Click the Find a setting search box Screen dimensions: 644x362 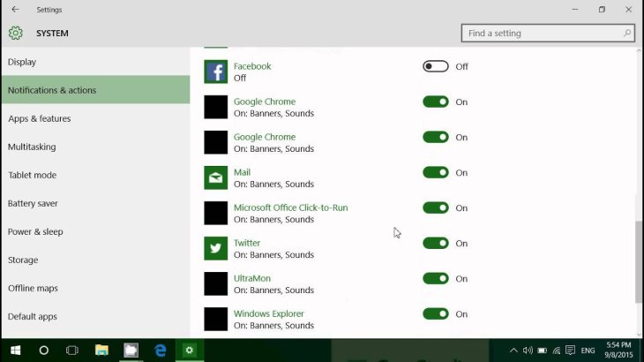tap(548, 33)
